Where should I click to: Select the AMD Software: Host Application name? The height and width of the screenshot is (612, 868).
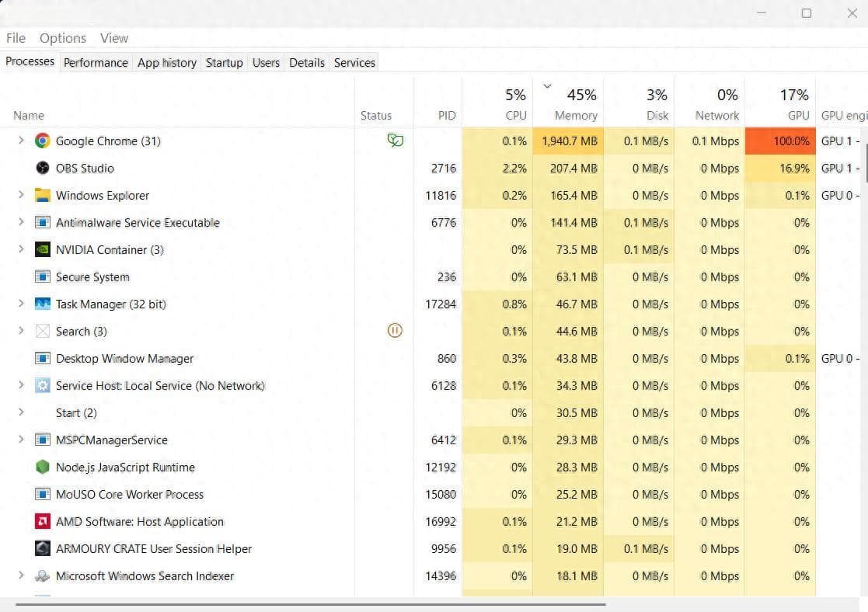click(x=140, y=522)
